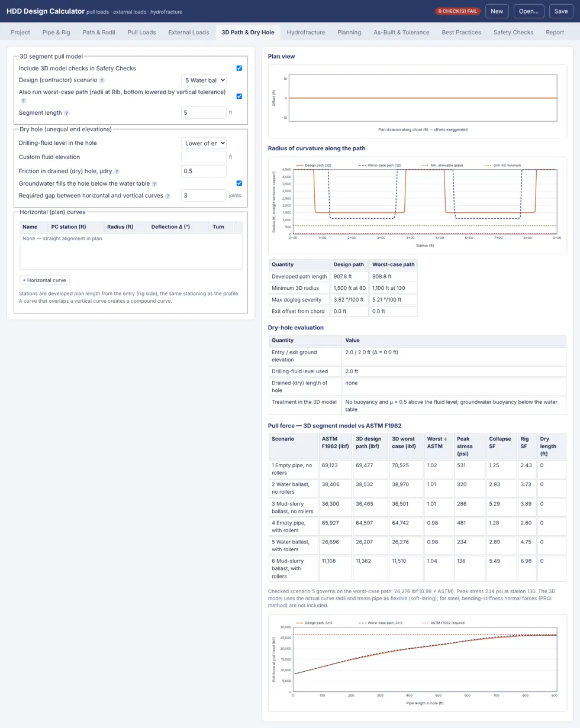The width and height of the screenshot is (580, 728).
Task: Open help icon beside Segment length
Action: pyautogui.click(x=66, y=112)
